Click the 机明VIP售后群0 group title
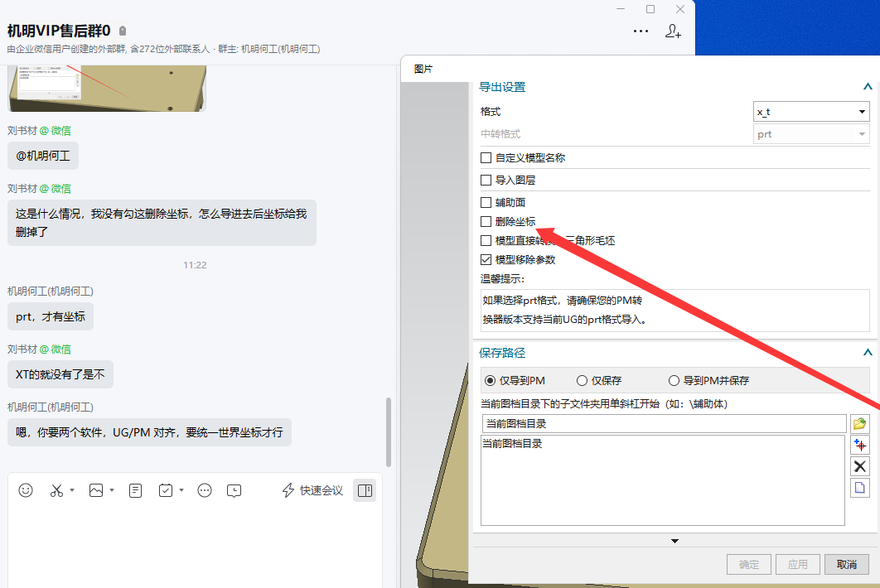Image resolution: width=880 pixels, height=588 pixels. coord(59,31)
